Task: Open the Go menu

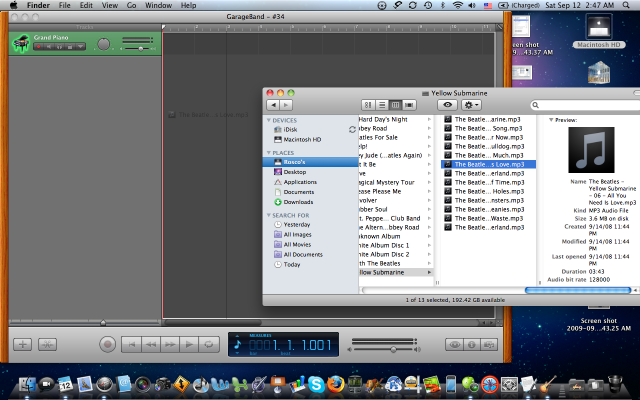Action: 131,5
